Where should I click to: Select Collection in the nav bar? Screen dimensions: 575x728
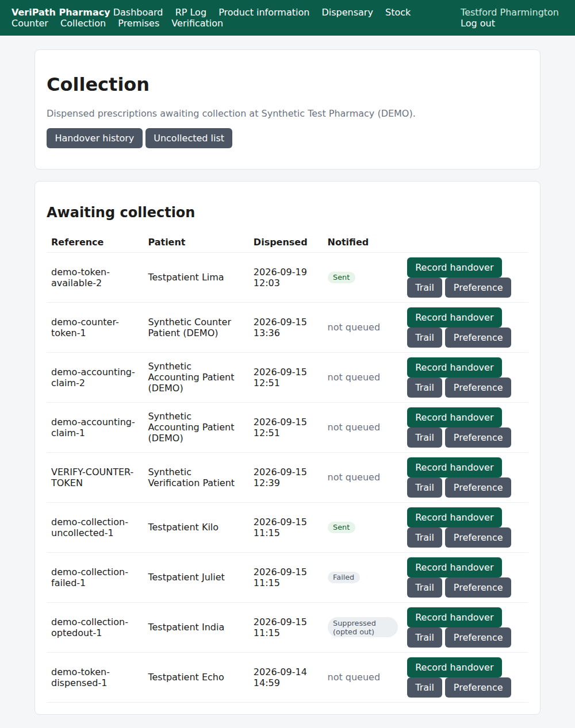coord(83,23)
